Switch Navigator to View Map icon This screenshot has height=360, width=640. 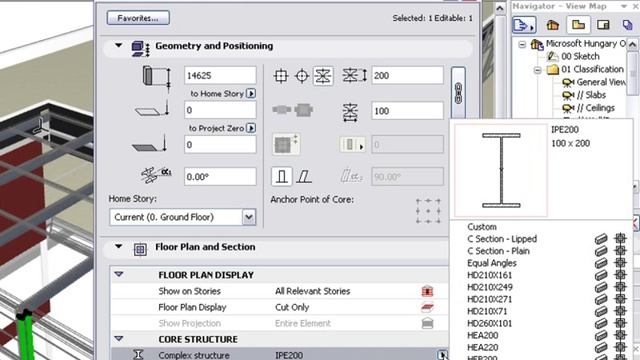tap(578, 25)
